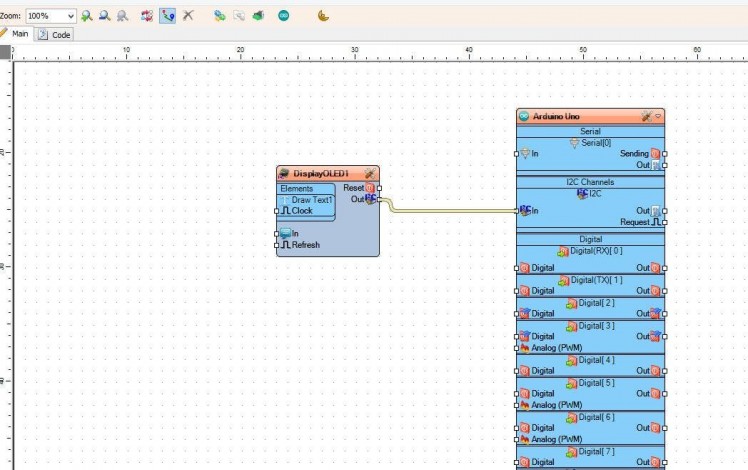Click the Arduino Uno title header
Image resolution: width=748 pixels, height=470 pixels.
coord(570,116)
